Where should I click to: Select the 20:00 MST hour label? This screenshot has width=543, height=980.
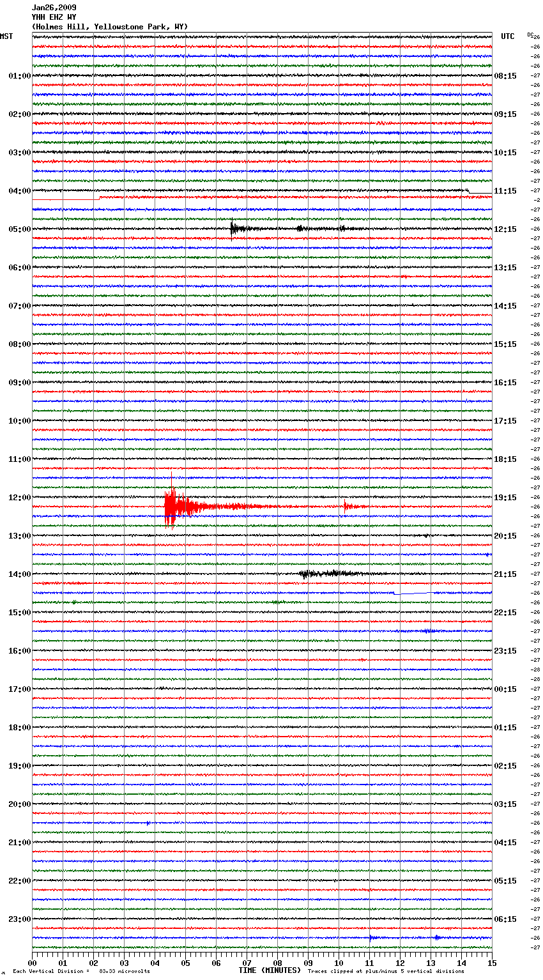pyautogui.click(x=20, y=804)
